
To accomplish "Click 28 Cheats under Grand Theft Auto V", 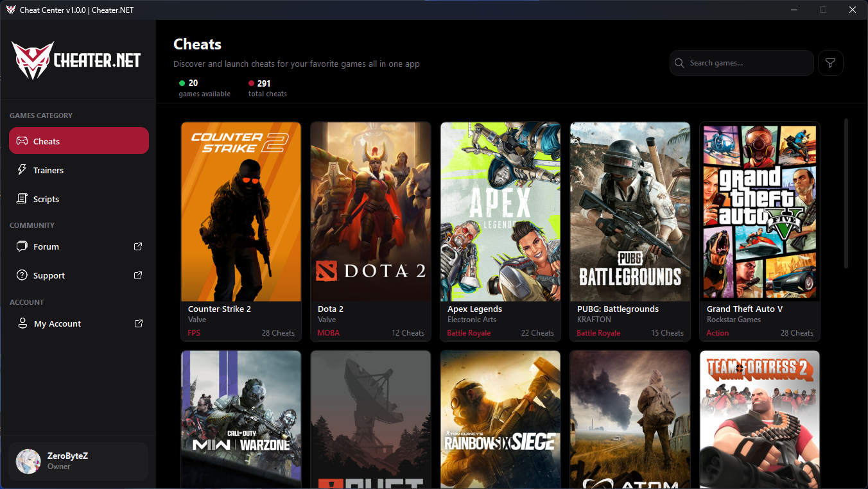I will coord(797,333).
